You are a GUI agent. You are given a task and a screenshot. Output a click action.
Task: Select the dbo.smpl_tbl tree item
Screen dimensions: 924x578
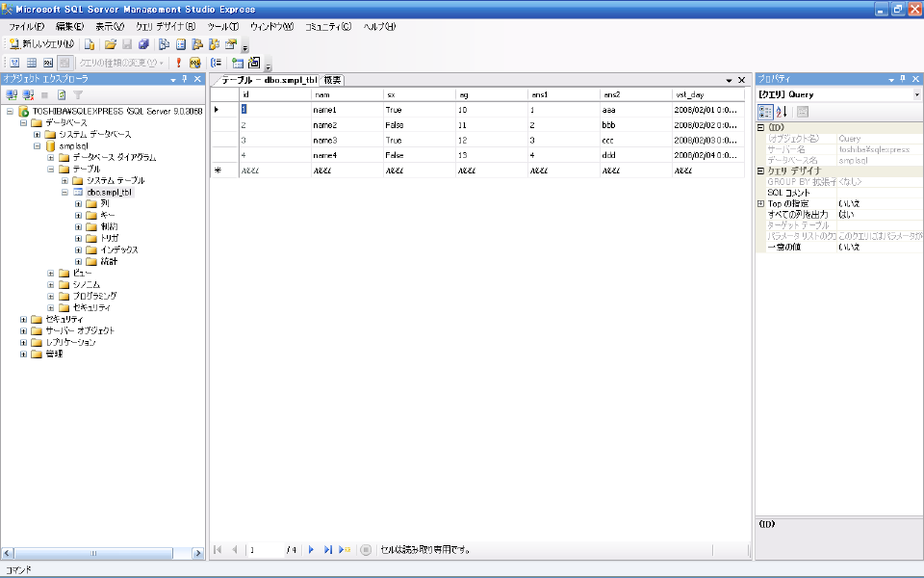point(110,193)
